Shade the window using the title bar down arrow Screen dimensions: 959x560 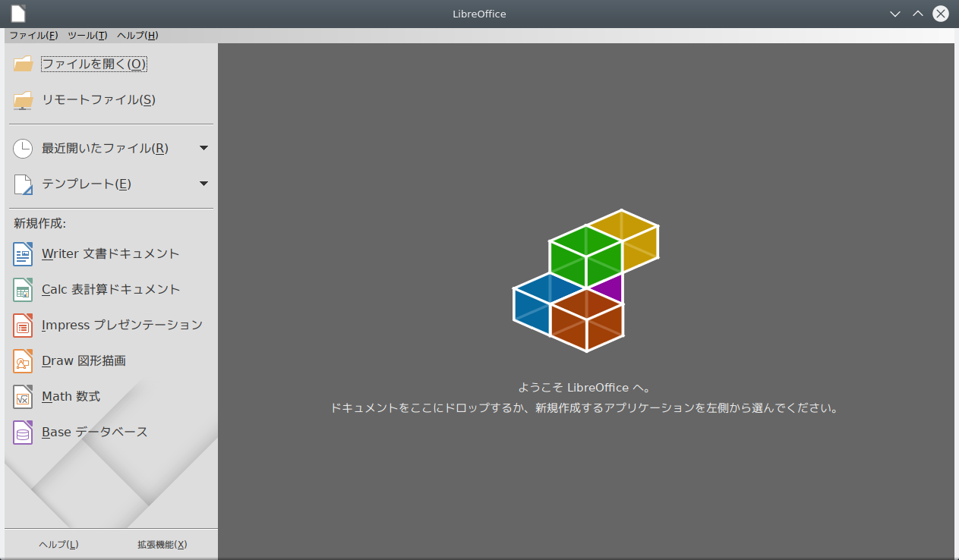click(x=895, y=14)
